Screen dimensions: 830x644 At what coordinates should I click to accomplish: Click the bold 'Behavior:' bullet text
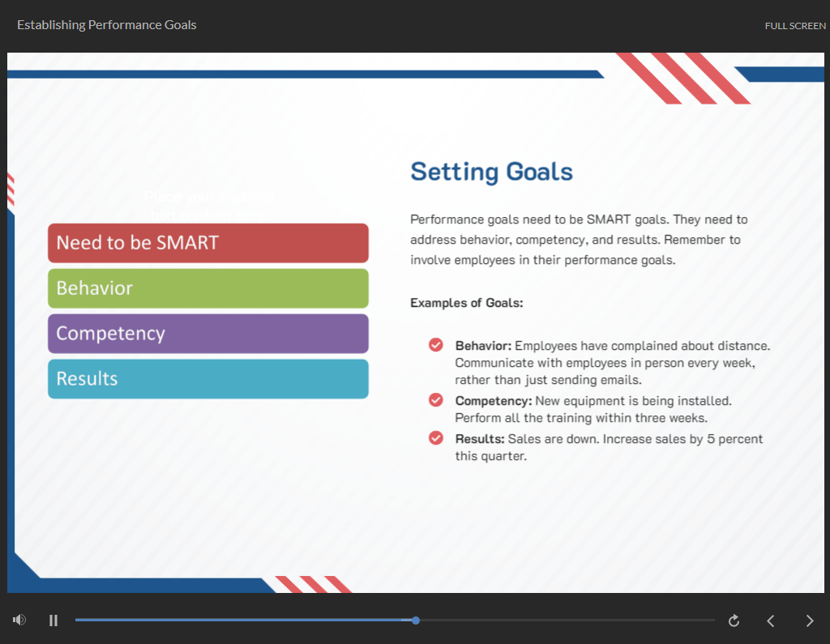[483, 346]
